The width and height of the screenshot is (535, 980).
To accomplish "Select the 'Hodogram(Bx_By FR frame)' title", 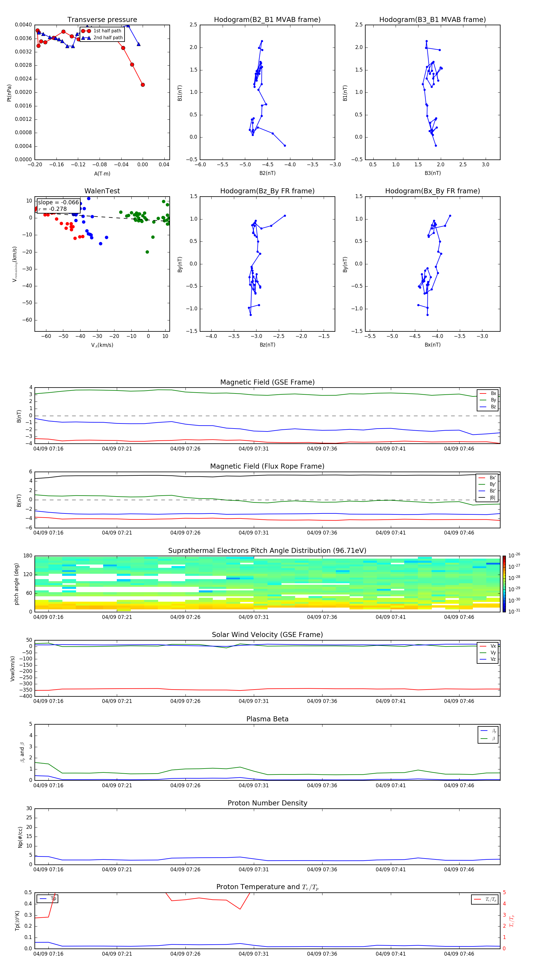I will (432, 191).
